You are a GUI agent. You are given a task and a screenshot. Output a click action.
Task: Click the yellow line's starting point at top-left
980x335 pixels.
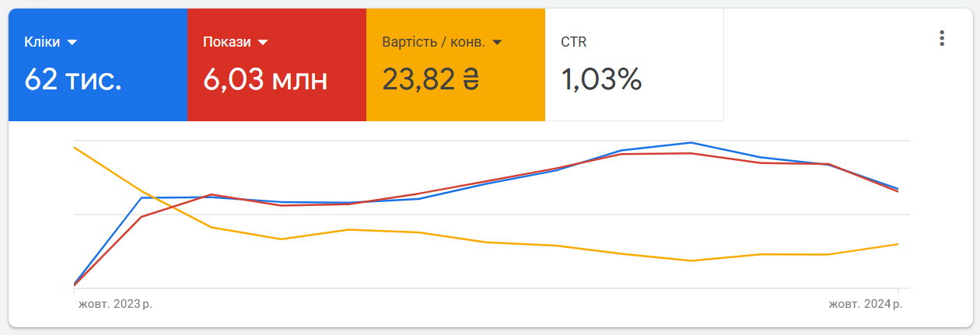[x=75, y=148]
